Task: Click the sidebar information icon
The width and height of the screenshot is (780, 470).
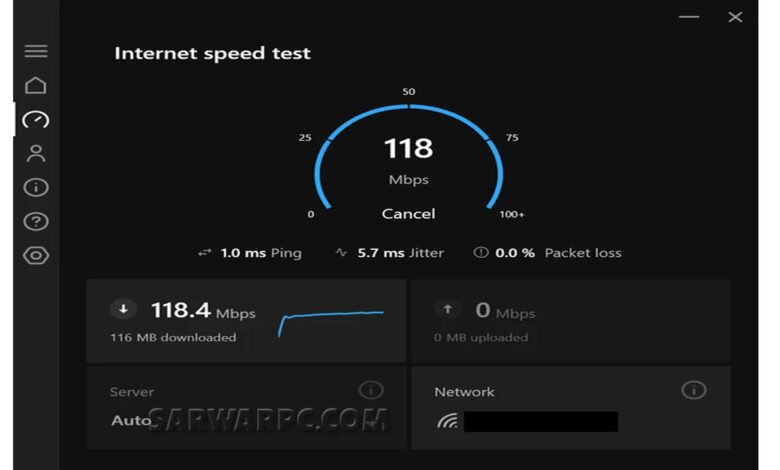Action: (x=36, y=188)
